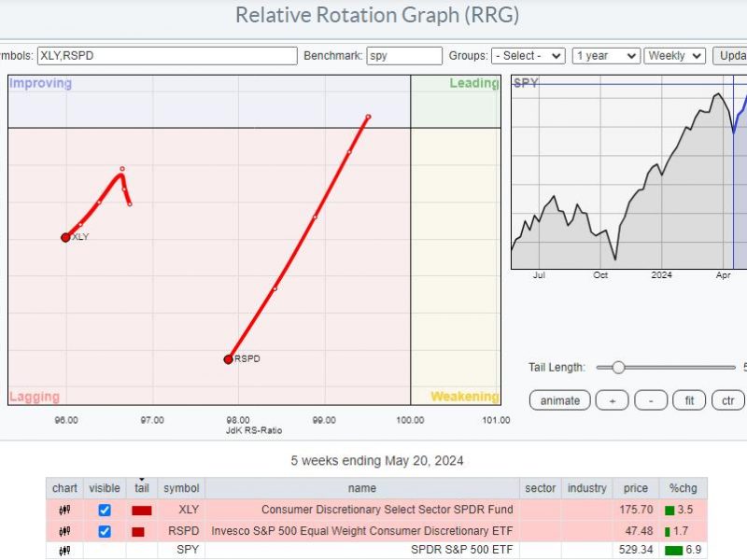Click the XLY endpoint marker on graph
The image size is (747, 560).
(65, 237)
